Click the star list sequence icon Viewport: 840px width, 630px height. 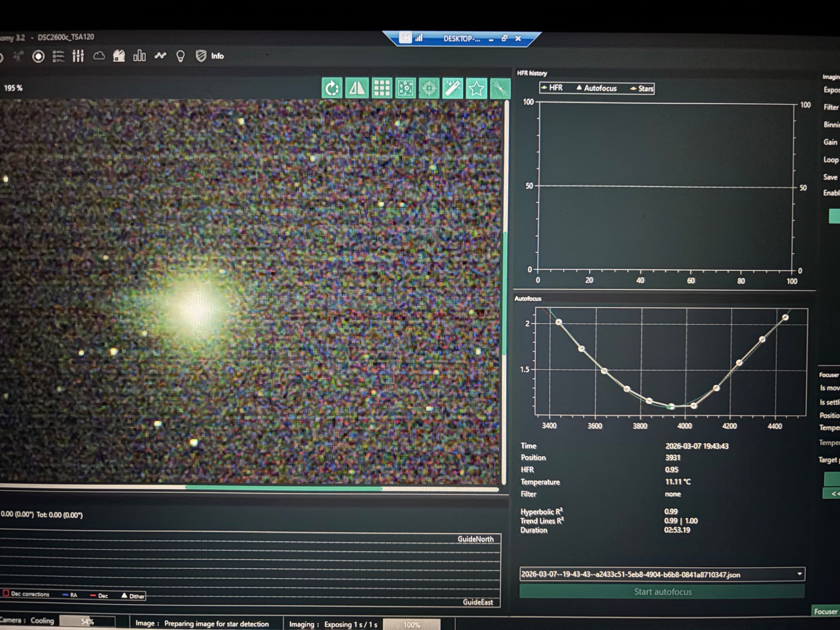(x=58, y=56)
